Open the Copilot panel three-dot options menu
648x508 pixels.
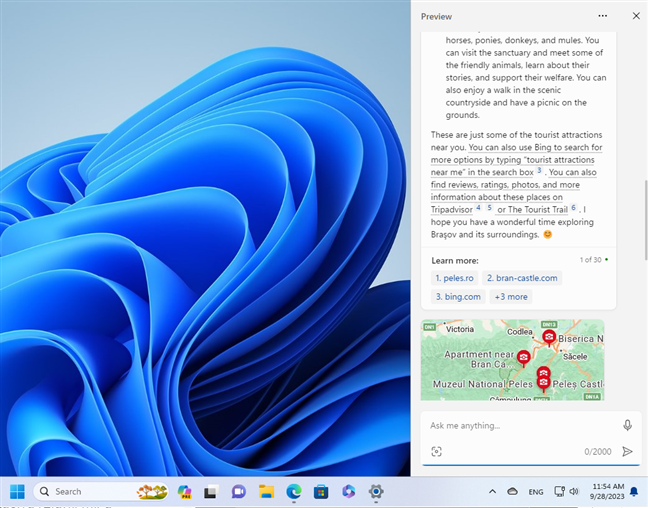tap(603, 16)
